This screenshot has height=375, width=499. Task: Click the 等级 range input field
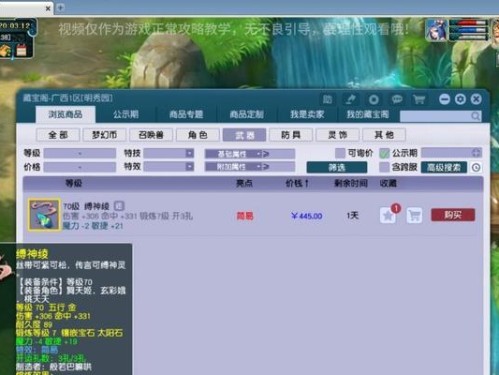coord(80,153)
